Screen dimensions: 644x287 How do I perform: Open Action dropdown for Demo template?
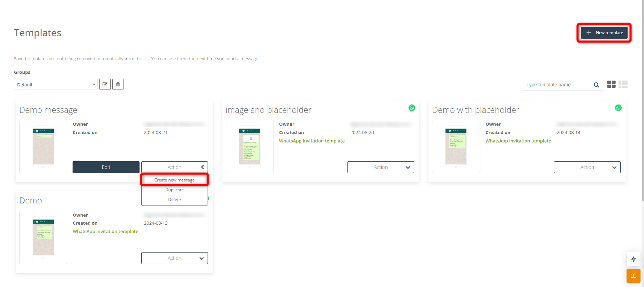(x=174, y=258)
